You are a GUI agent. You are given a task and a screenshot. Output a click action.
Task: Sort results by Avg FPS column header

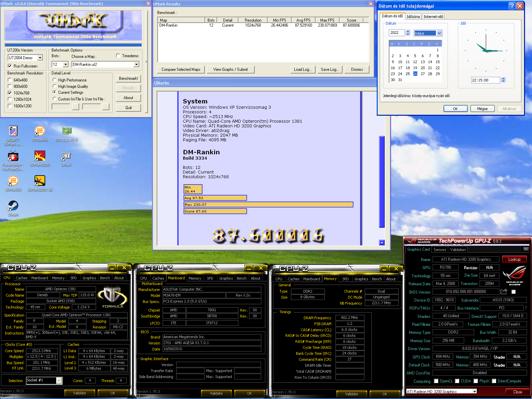point(303,20)
